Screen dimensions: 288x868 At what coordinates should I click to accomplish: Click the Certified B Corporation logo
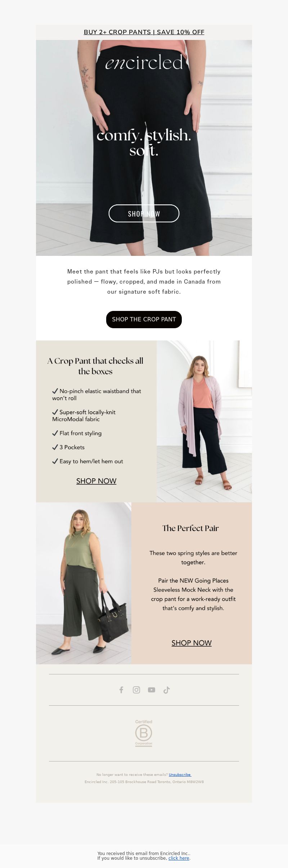(144, 733)
